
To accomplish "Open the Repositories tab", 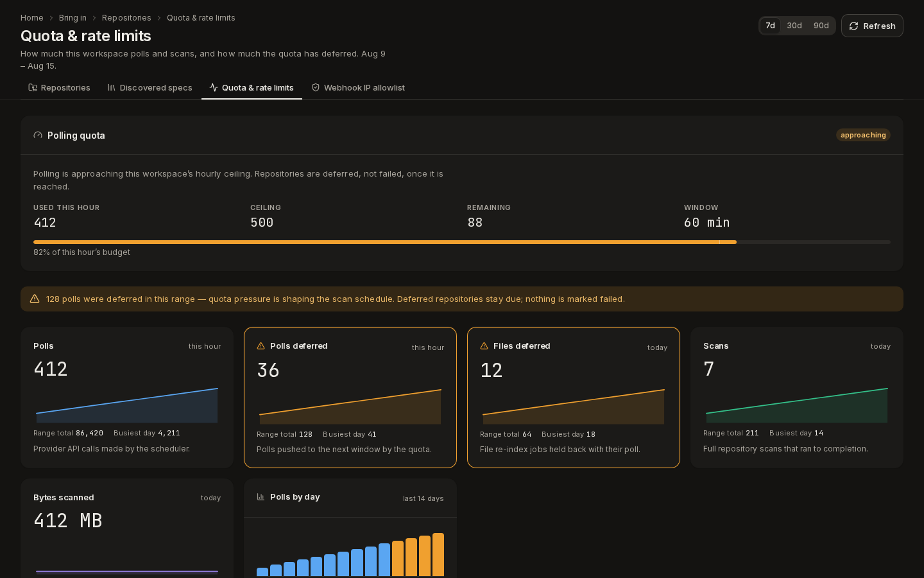I will (59, 87).
